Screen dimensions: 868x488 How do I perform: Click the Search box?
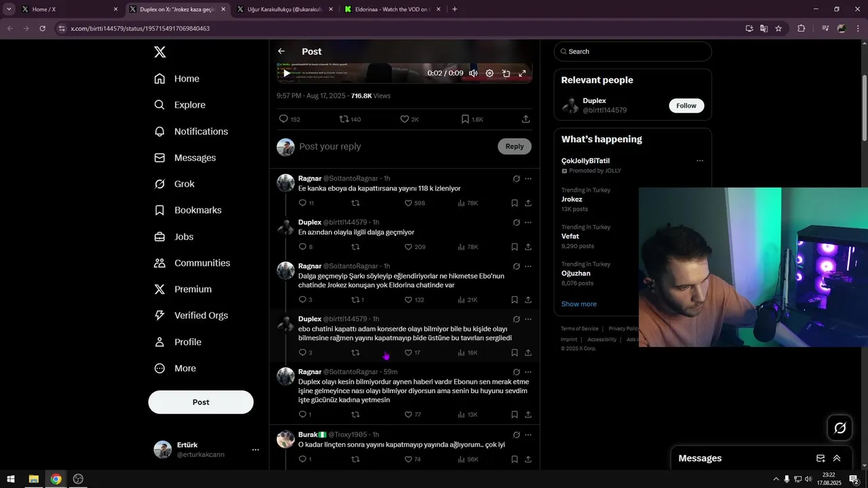click(x=633, y=52)
